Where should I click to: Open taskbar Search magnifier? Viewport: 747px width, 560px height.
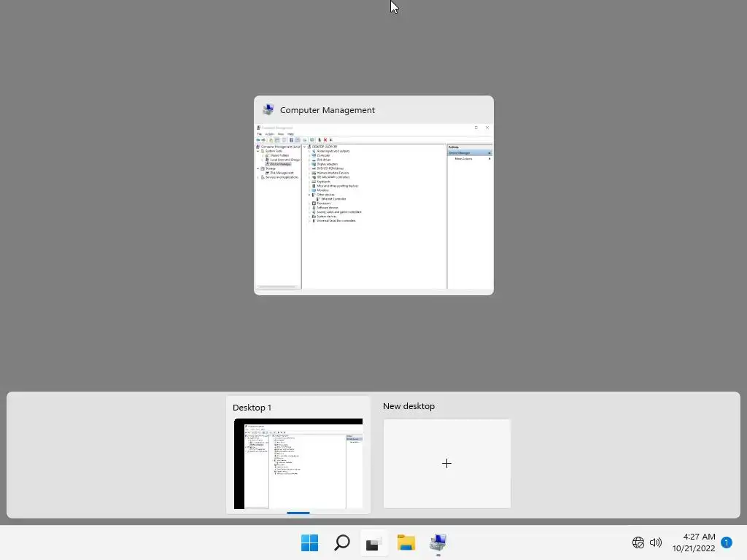click(342, 542)
